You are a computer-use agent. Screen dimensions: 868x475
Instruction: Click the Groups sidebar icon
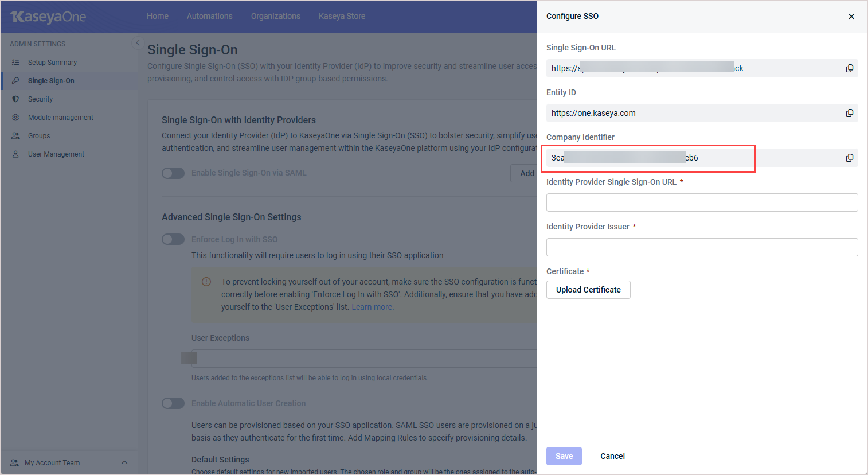coord(15,136)
